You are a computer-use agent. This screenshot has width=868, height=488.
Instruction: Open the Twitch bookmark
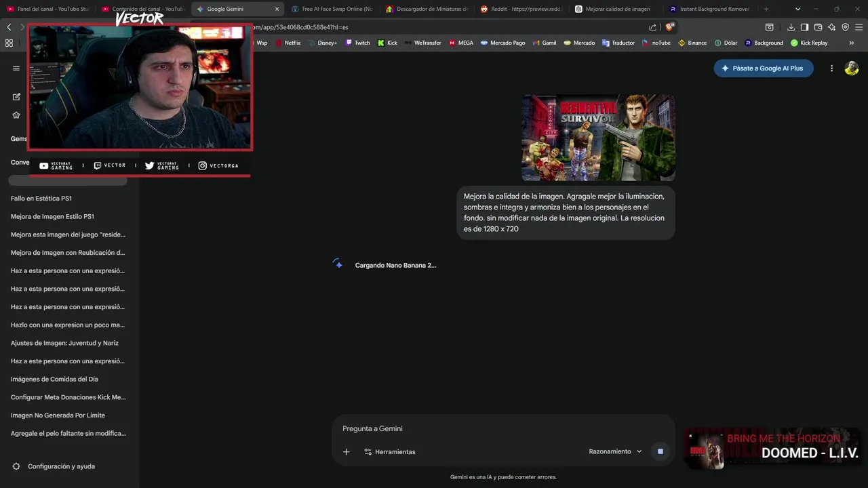pos(357,43)
